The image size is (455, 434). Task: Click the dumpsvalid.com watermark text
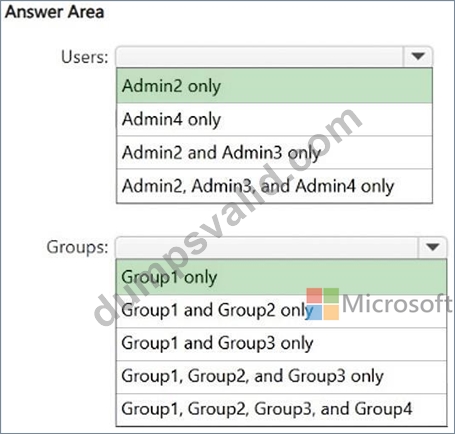pos(228,217)
